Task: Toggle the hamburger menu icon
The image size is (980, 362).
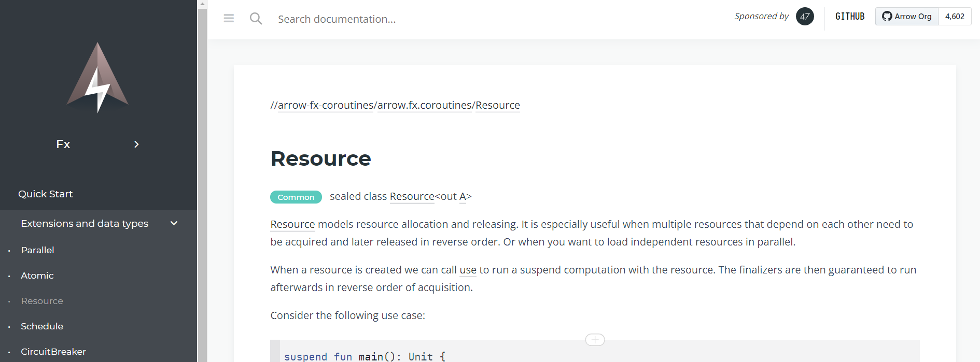Action: (x=229, y=19)
